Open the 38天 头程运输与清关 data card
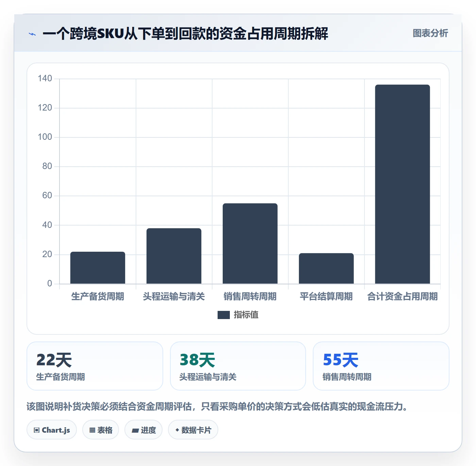476x466 pixels. [x=238, y=366]
